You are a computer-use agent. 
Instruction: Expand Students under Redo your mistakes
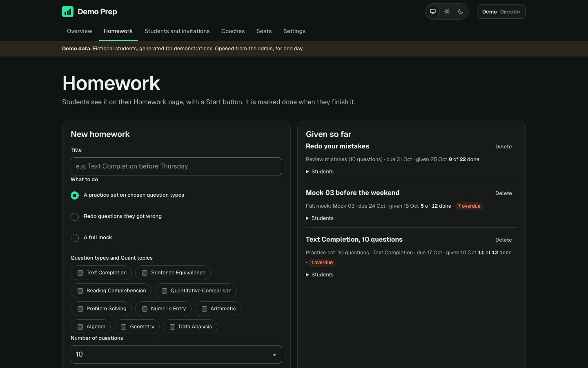(x=320, y=172)
